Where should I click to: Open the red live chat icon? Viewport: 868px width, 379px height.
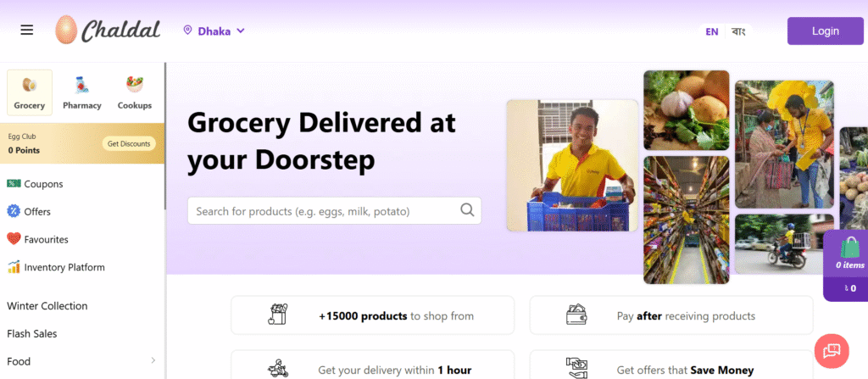pyautogui.click(x=832, y=351)
